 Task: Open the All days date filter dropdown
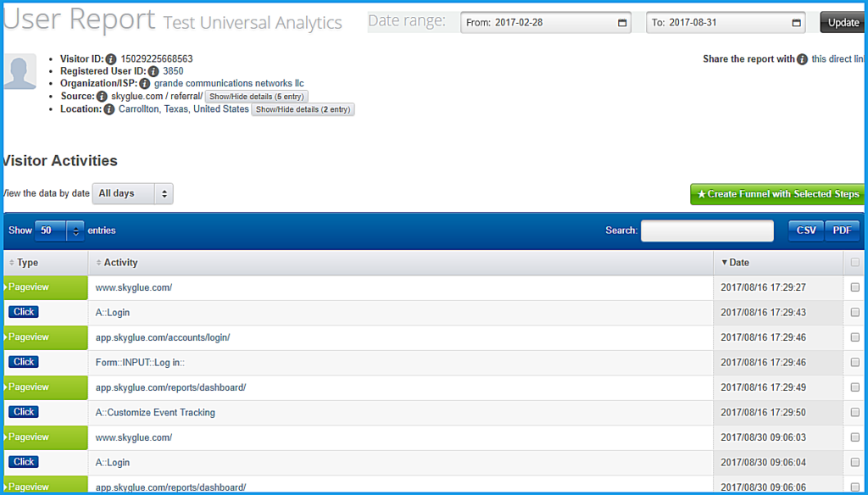point(132,194)
